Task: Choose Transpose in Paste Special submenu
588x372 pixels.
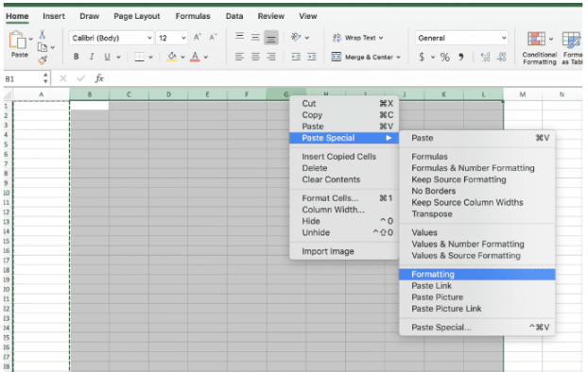Action: [477, 214]
